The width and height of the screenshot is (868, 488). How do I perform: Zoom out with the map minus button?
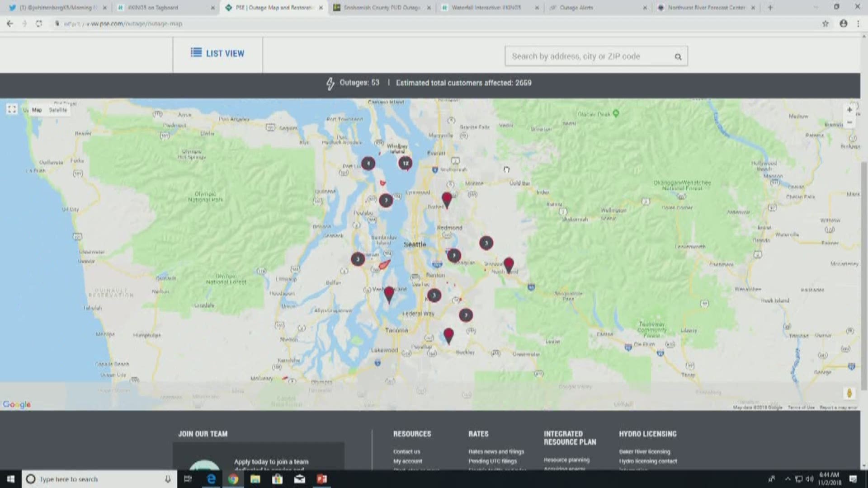pos(849,122)
